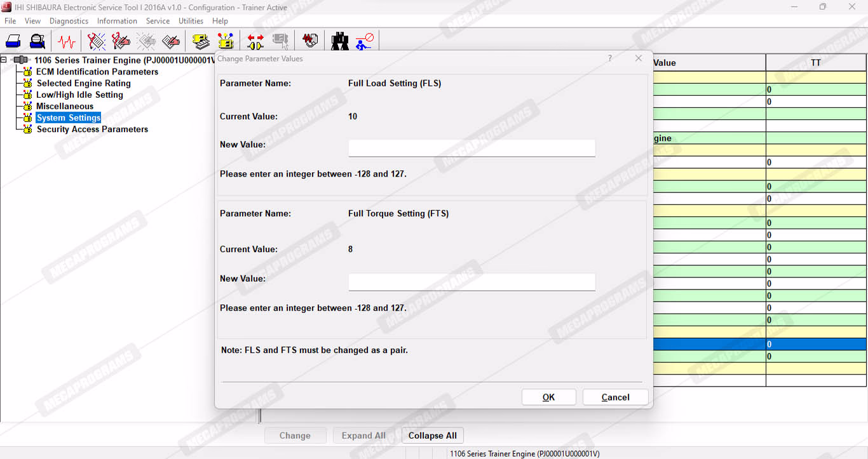Image resolution: width=868 pixels, height=459 pixels.
Task: Open the Diagnostics menu
Action: pyautogui.click(x=69, y=21)
